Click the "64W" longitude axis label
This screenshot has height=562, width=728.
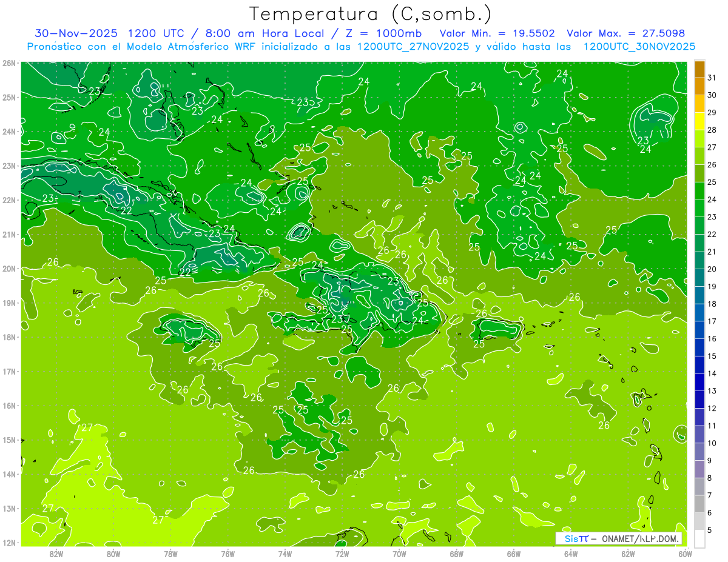[x=570, y=553]
